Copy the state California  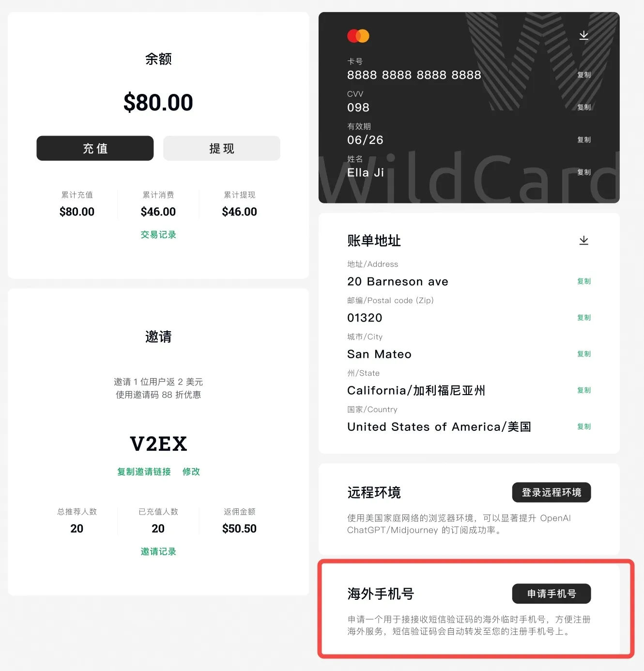coord(584,390)
